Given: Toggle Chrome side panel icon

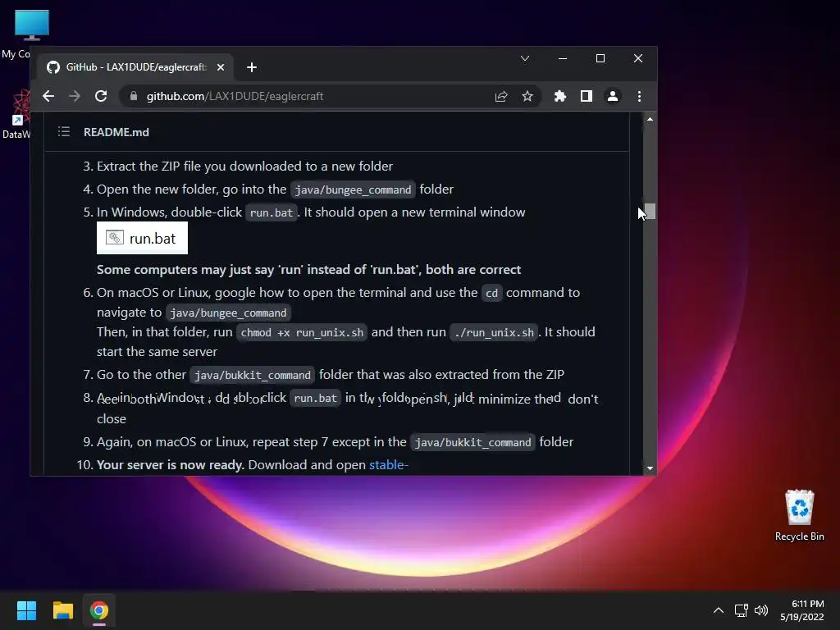Looking at the screenshot, I should coord(586,97).
